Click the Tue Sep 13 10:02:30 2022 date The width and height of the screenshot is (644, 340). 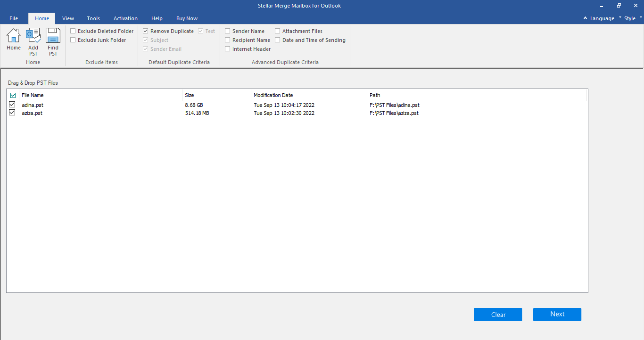pos(284,113)
